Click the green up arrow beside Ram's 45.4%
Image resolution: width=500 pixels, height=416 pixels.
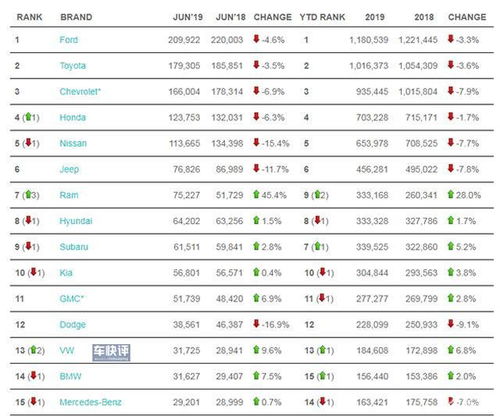pyautogui.click(x=256, y=194)
